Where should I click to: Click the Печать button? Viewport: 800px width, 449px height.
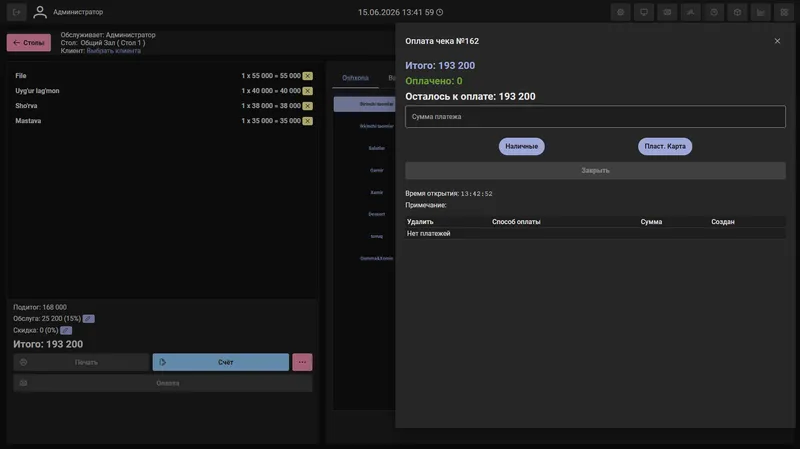pos(82,362)
